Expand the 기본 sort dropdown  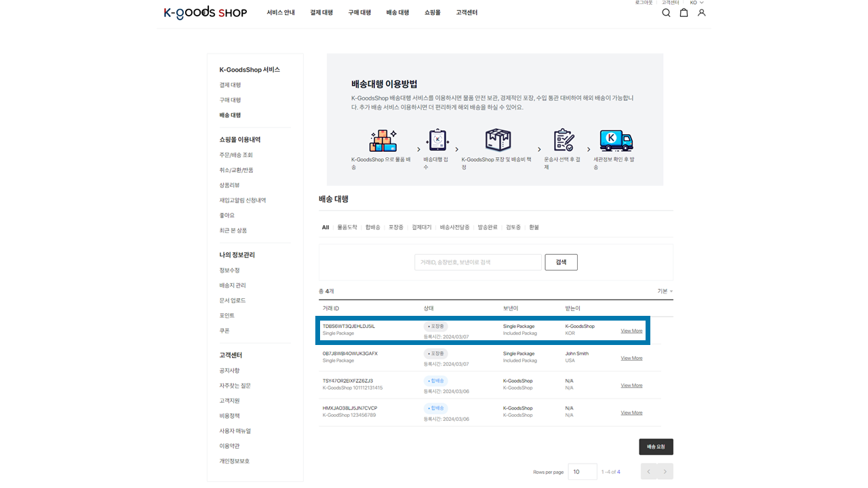(665, 291)
